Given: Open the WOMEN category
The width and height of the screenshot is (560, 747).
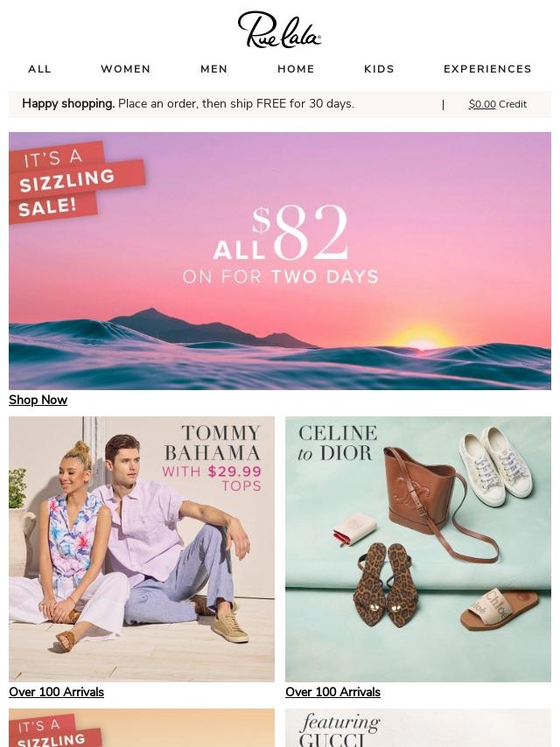Looking at the screenshot, I should (x=126, y=68).
